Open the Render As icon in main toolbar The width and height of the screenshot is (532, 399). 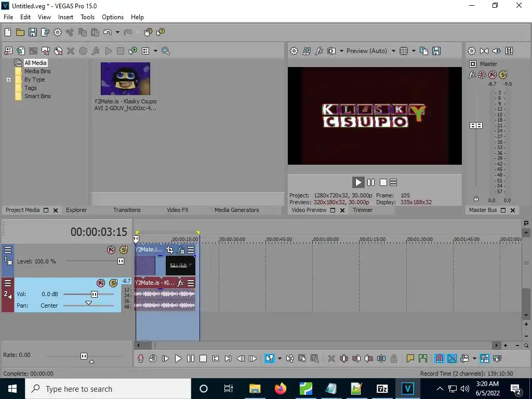(x=45, y=32)
